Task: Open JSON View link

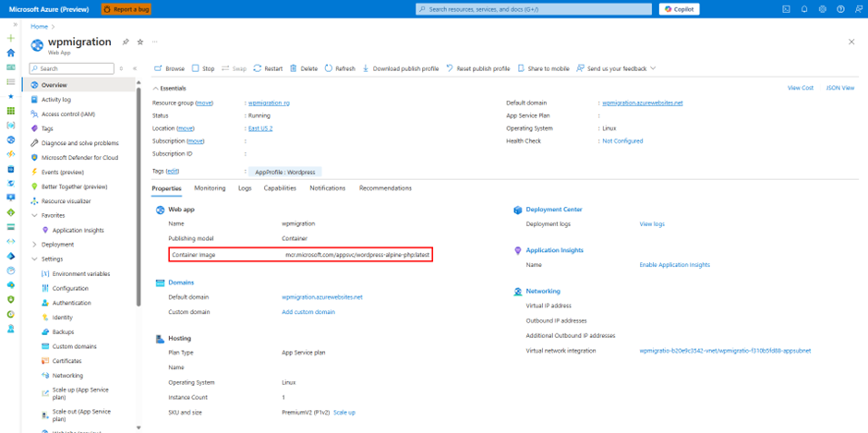Action: (x=839, y=88)
